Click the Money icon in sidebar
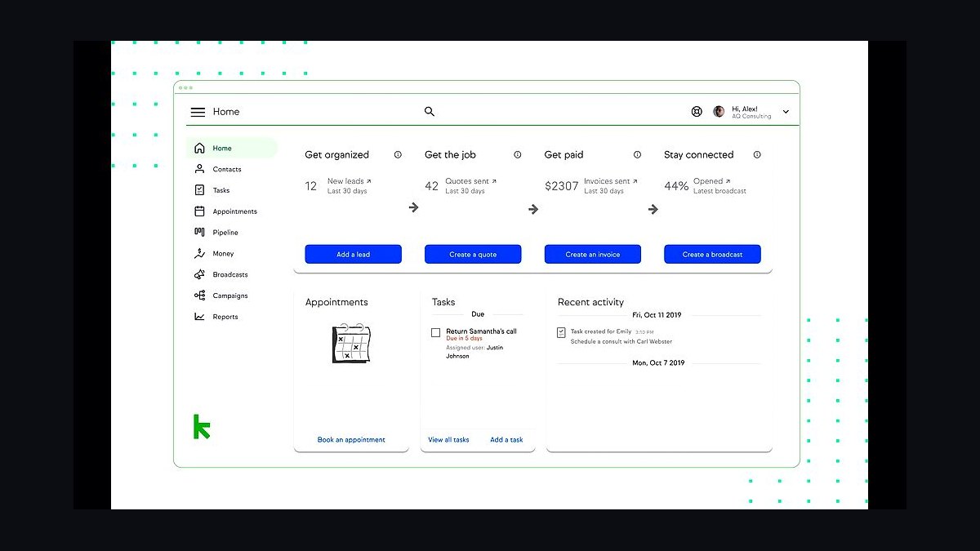 199,254
